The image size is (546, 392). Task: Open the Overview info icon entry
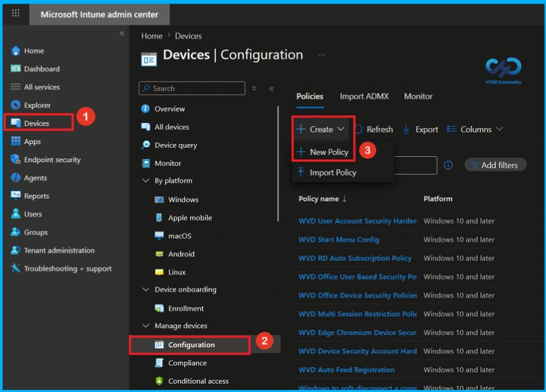tap(146, 109)
